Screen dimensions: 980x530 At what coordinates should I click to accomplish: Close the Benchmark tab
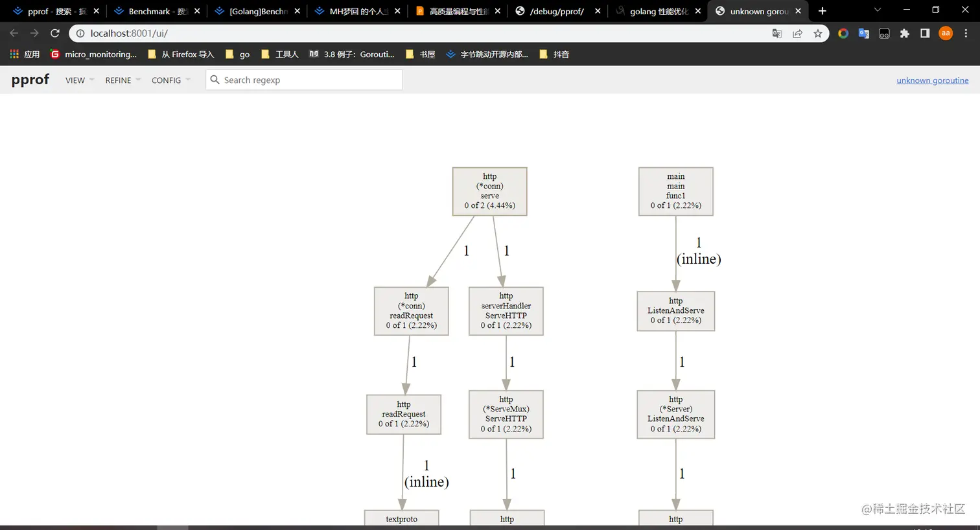197,11
